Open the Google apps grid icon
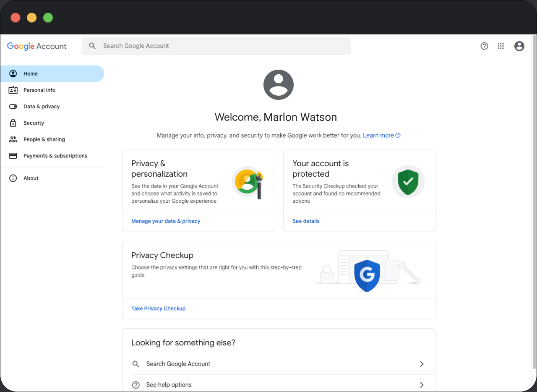 click(x=501, y=46)
